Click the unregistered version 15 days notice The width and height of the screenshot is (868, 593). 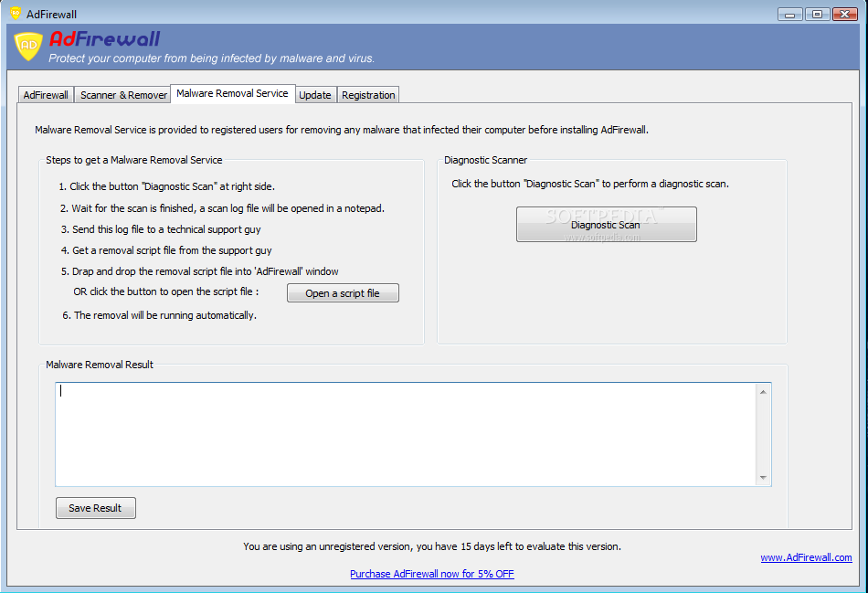click(432, 546)
